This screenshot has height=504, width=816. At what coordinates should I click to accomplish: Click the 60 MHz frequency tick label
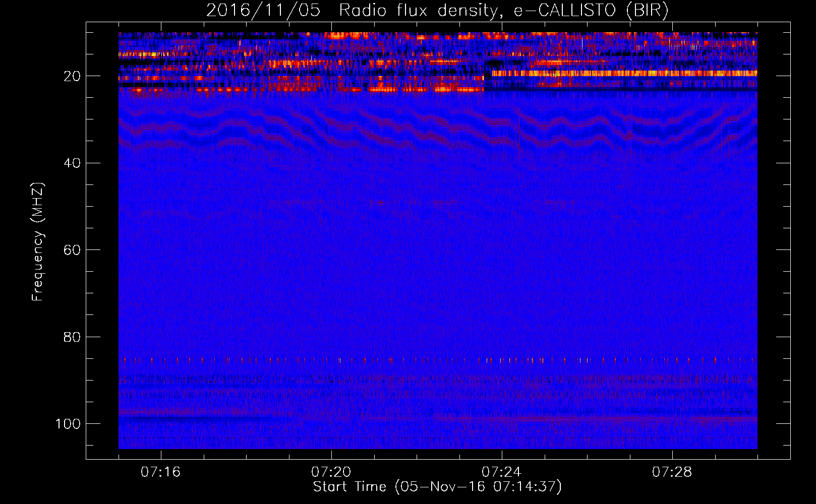point(72,250)
